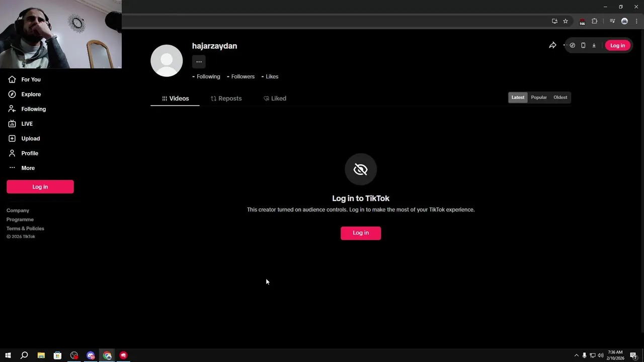Switch to the Liked tab

click(275, 99)
